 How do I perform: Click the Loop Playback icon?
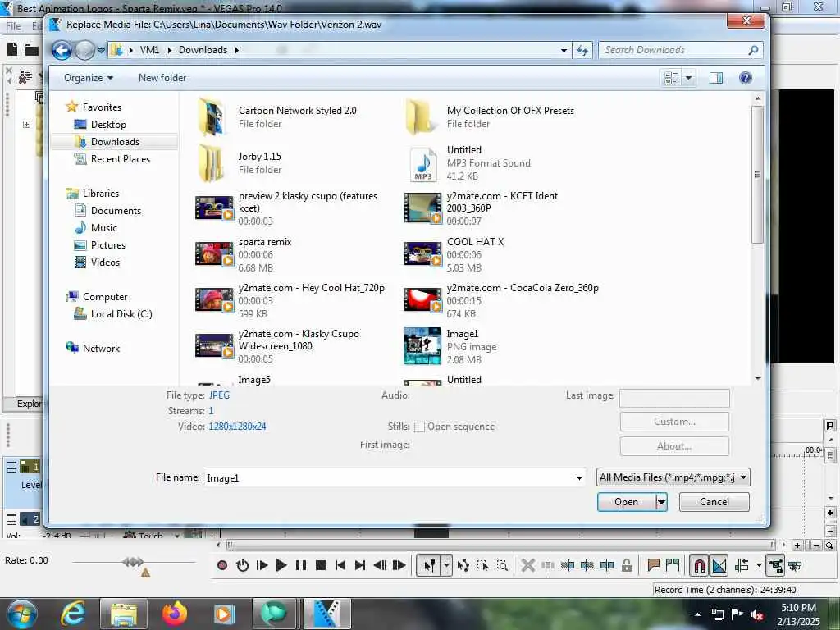(x=242, y=565)
